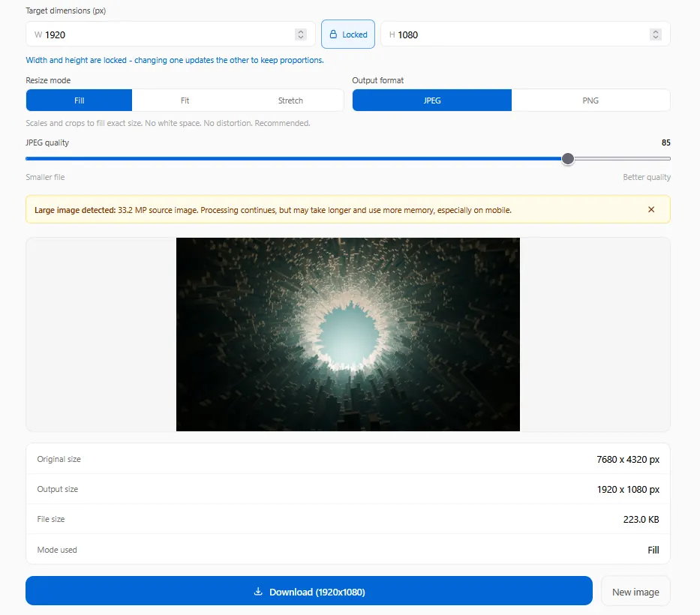Click the 'Target dimensions (px)' label
This screenshot has height=615, width=700.
[x=65, y=10]
